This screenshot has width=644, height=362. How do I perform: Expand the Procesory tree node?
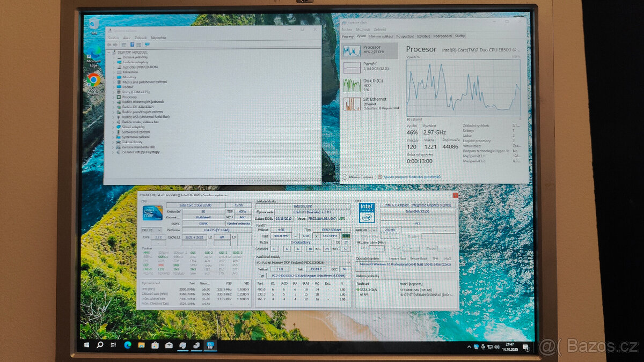[x=114, y=97]
